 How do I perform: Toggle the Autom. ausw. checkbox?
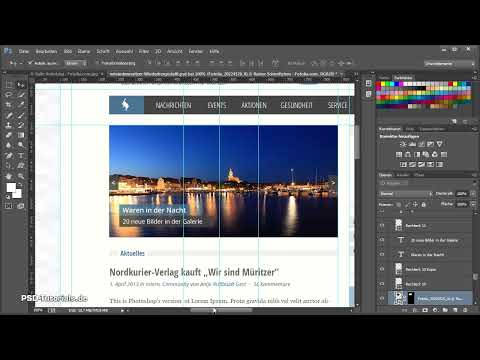click(30, 63)
